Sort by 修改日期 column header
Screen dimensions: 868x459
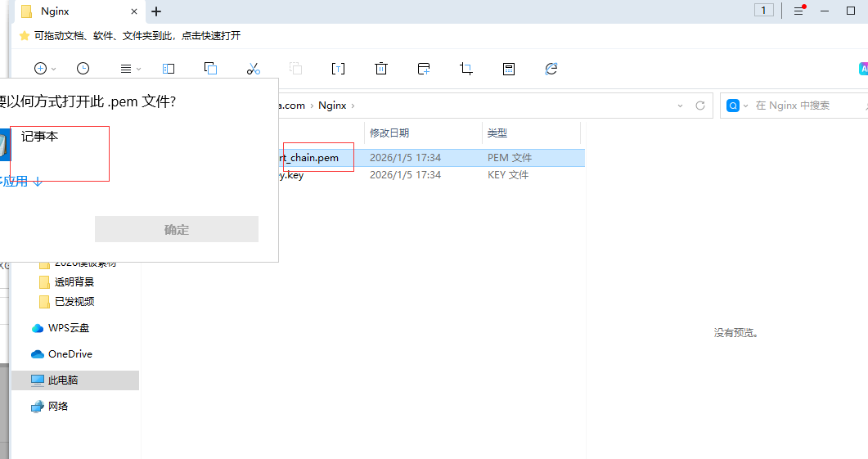pyautogui.click(x=389, y=133)
